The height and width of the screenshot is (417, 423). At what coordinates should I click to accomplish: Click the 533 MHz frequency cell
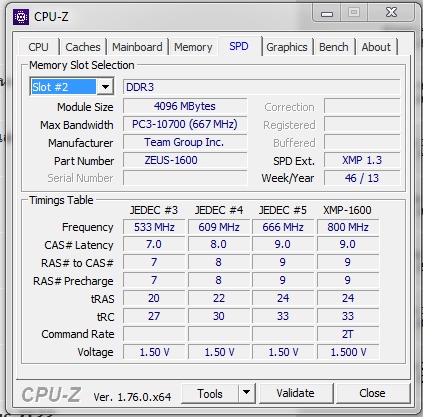tap(154, 227)
